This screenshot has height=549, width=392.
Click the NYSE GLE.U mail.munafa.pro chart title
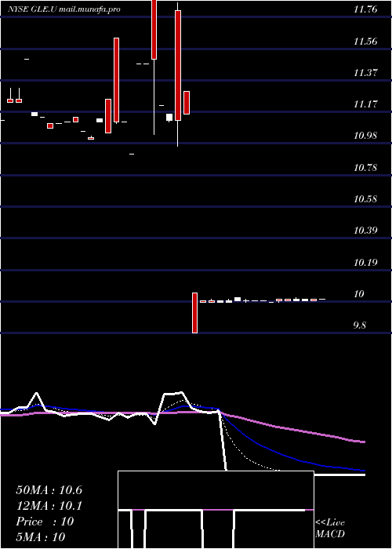[x=64, y=9]
